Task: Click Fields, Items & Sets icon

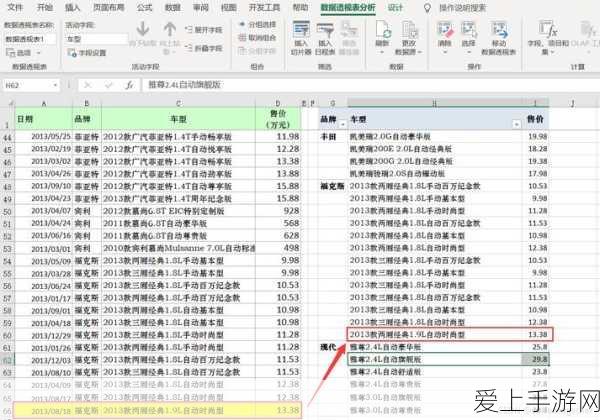Action: click(548, 29)
